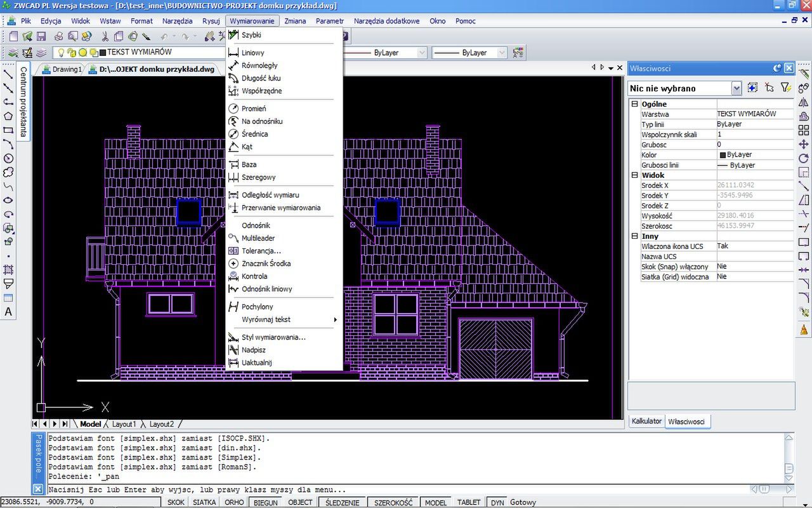812x508 pixels.
Task: Choose Liniowy from the Wymiarowanie menu
Action: click(284, 53)
